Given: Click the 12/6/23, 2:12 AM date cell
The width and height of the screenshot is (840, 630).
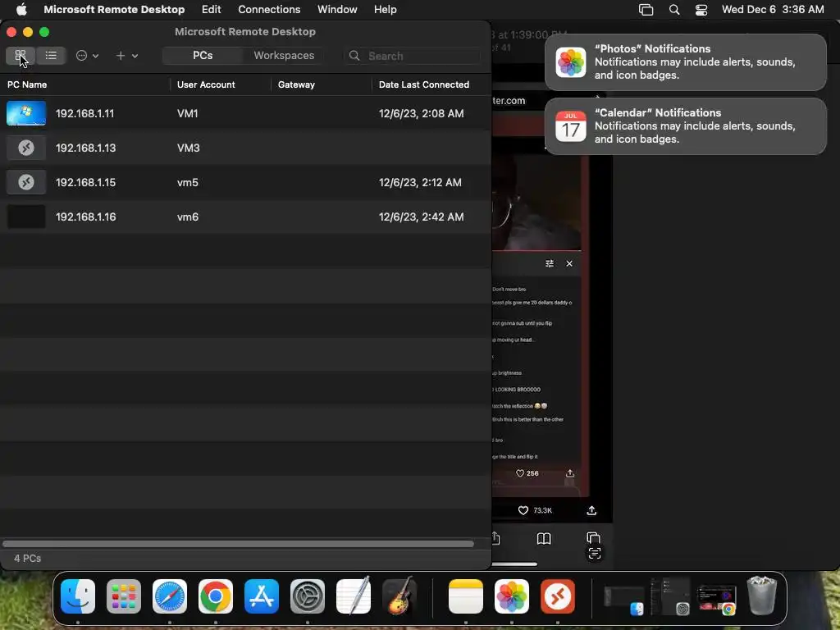Looking at the screenshot, I should tap(420, 182).
